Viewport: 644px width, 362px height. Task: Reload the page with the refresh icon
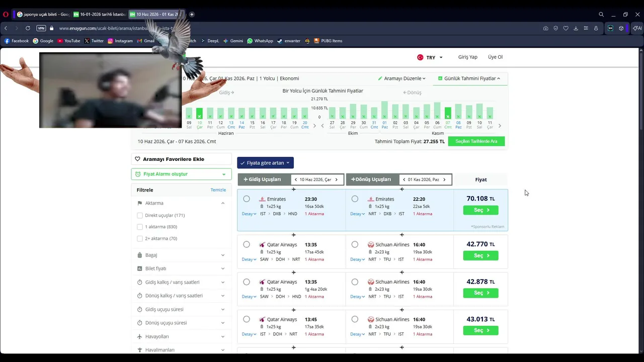click(28, 28)
